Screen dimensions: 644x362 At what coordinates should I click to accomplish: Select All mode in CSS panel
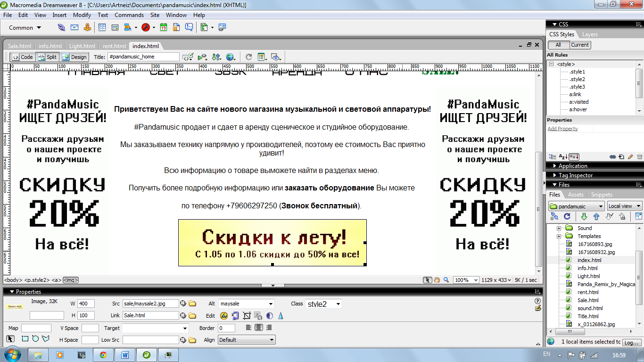558,45
